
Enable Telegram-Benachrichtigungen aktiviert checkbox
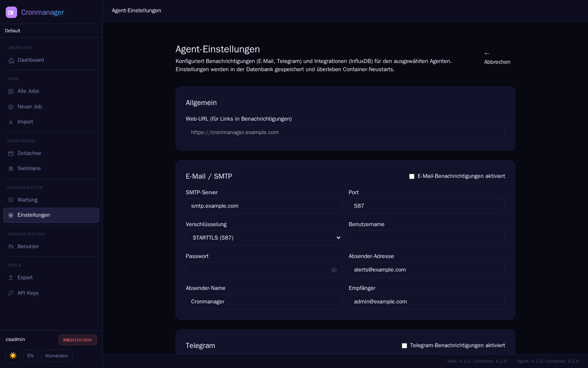[404, 346]
